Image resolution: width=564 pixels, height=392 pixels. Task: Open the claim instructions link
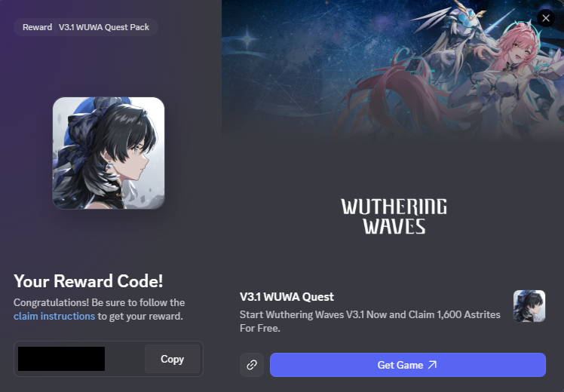point(54,316)
